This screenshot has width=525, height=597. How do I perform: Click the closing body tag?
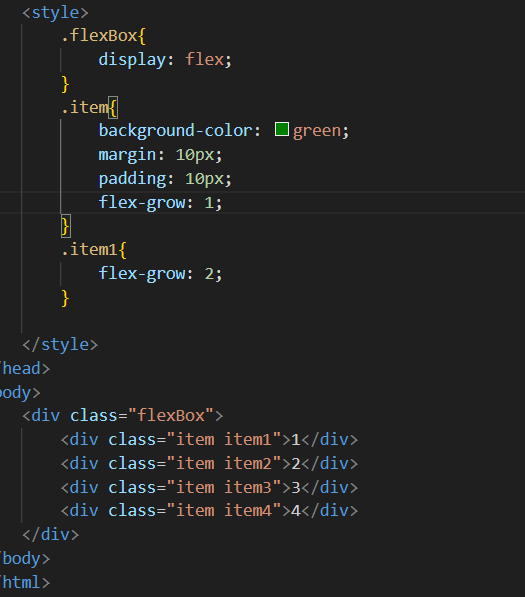[x=25, y=559]
